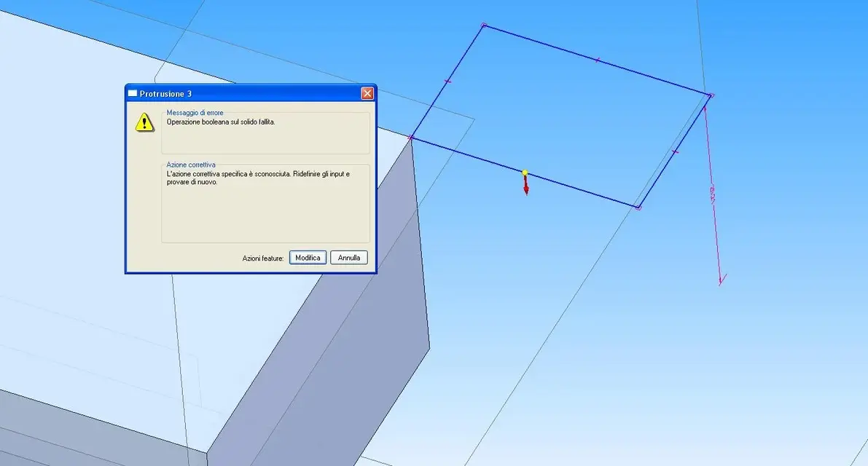This screenshot has width=868, height=466.
Task: Click the 'Azione correttiva' group label
Action: tap(191, 165)
